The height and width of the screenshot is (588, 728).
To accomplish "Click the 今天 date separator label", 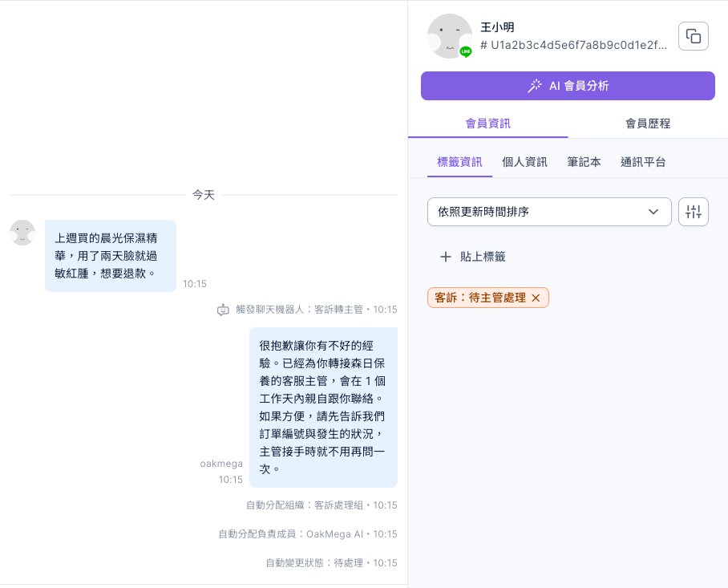I will point(204,195).
